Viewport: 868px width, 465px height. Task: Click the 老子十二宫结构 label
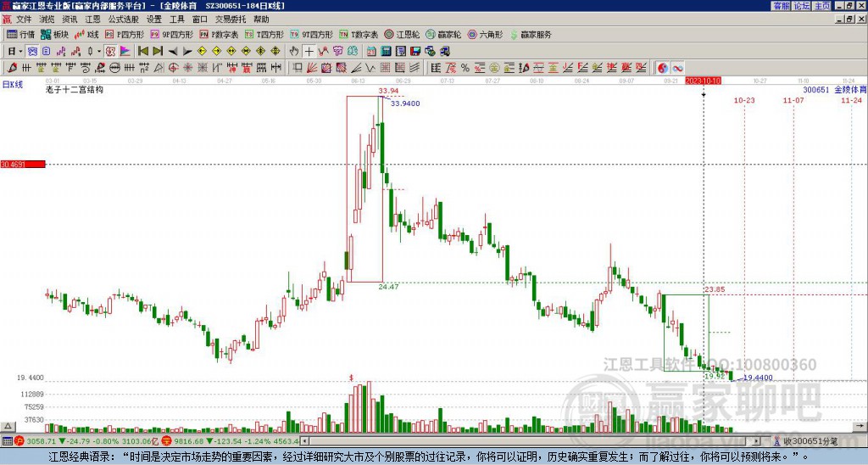[75, 89]
